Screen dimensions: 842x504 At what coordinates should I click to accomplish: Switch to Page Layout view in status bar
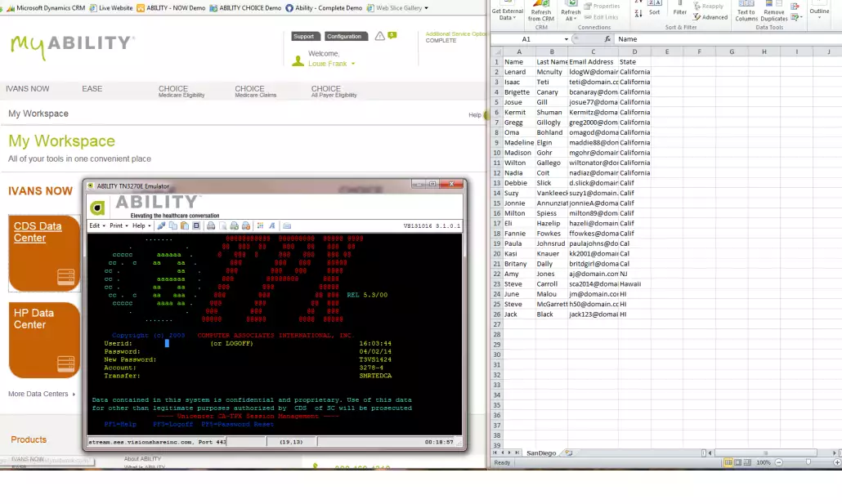[739, 462]
